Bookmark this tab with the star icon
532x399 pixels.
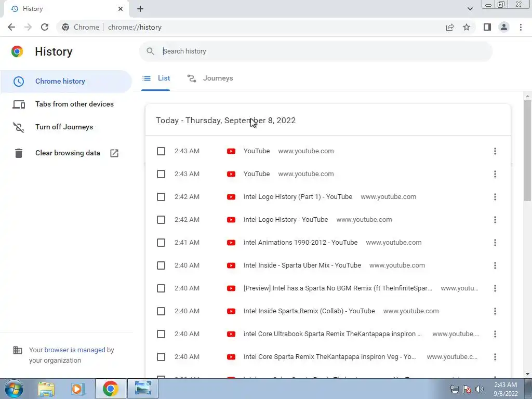pyautogui.click(x=467, y=27)
